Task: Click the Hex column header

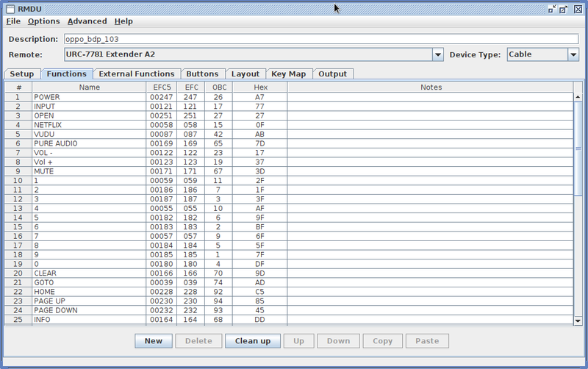Action: click(x=260, y=87)
